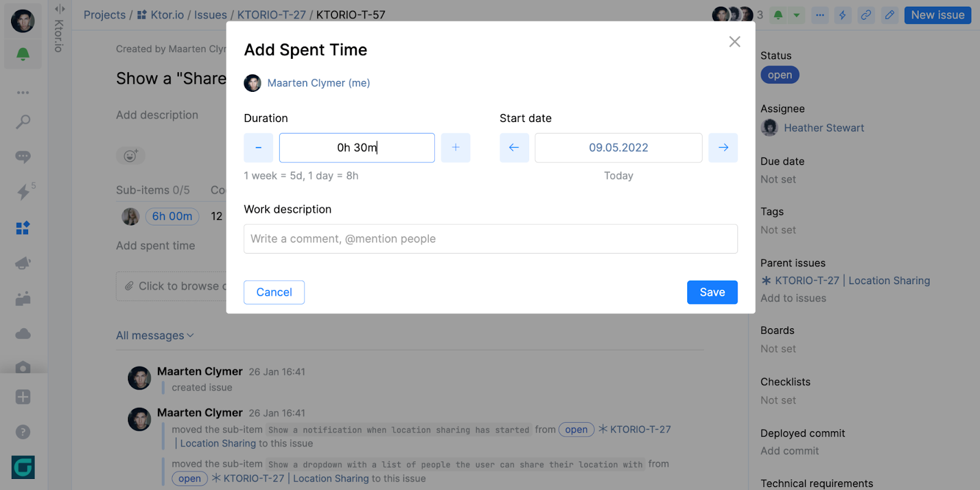This screenshot has height=490, width=980.
Task: Expand the notification subscription dropdown arrow
Action: click(x=796, y=15)
